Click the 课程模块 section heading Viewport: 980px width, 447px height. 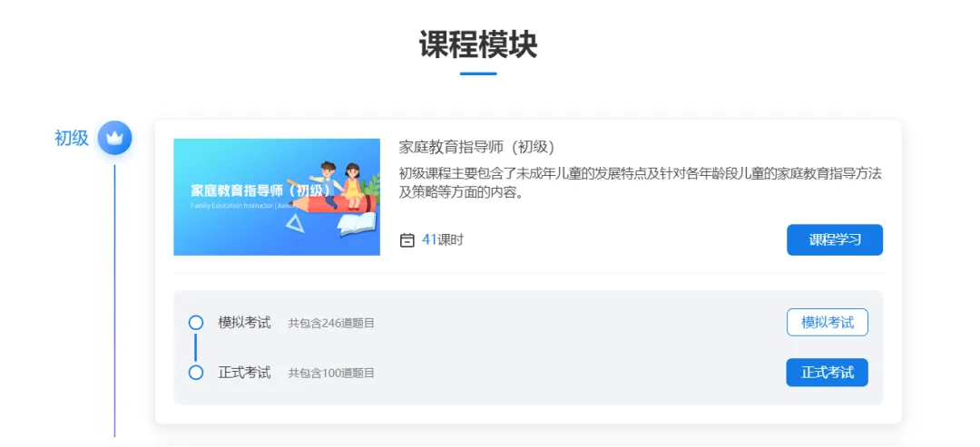pyautogui.click(x=478, y=45)
